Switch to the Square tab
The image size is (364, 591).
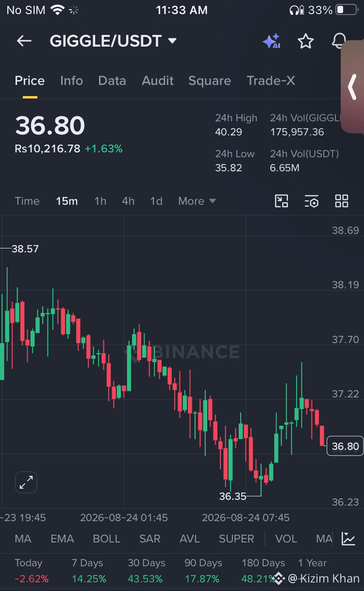coord(210,81)
